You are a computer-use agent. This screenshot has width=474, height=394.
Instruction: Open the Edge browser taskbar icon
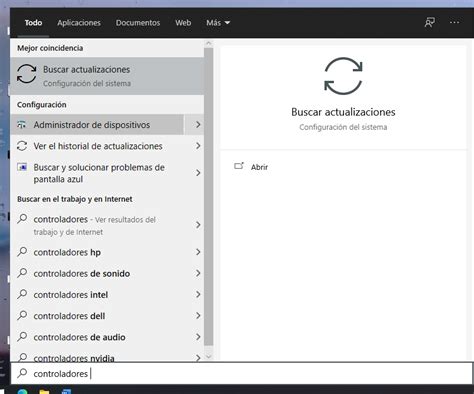(x=23, y=391)
